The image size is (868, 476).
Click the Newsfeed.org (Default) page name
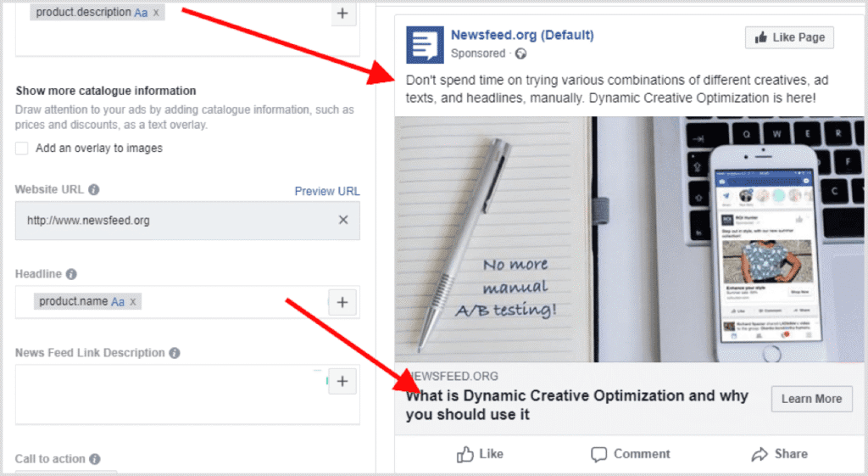coord(522,36)
